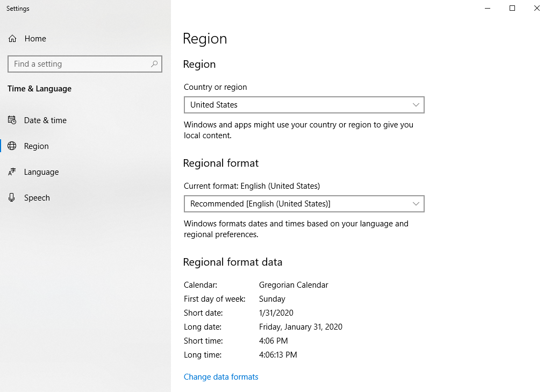
Task: Click the Date & time calendar icon
Action: [12, 120]
